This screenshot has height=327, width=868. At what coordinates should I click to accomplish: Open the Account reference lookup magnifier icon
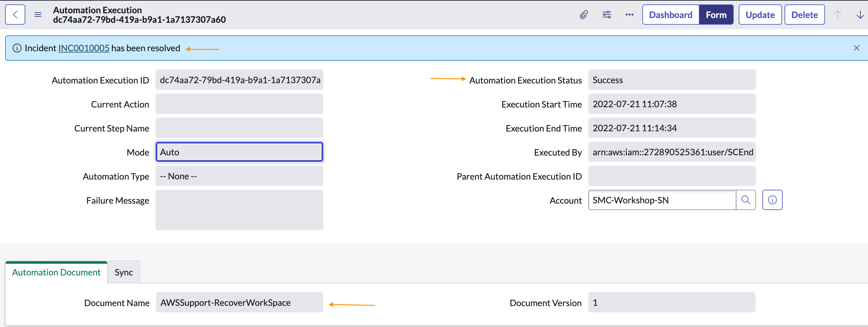click(746, 200)
